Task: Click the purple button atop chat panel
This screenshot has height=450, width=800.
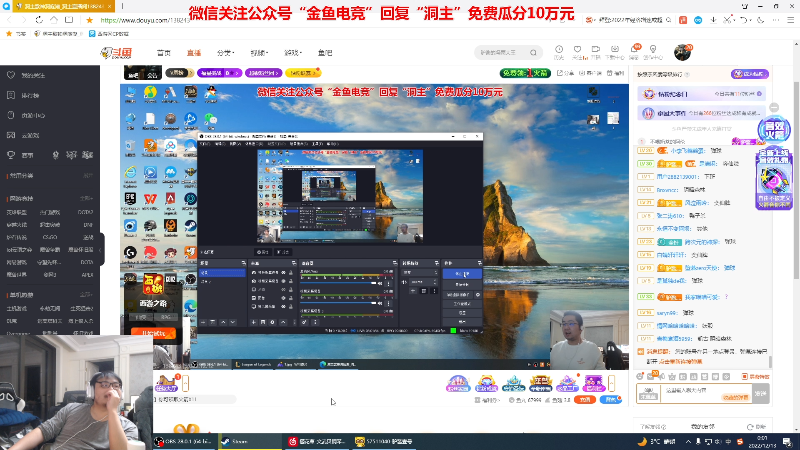Action: click(x=749, y=74)
